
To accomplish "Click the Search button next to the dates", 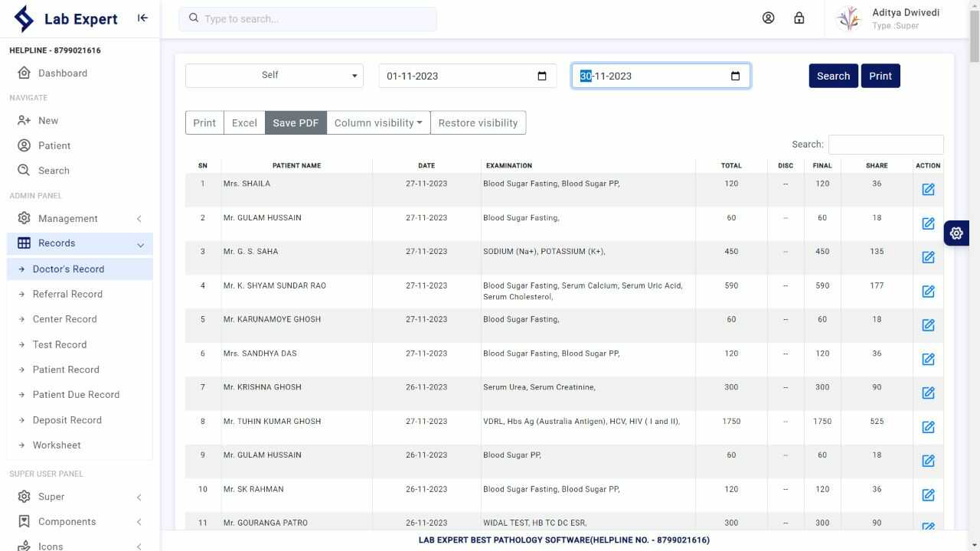I will [x=833, y=75].
